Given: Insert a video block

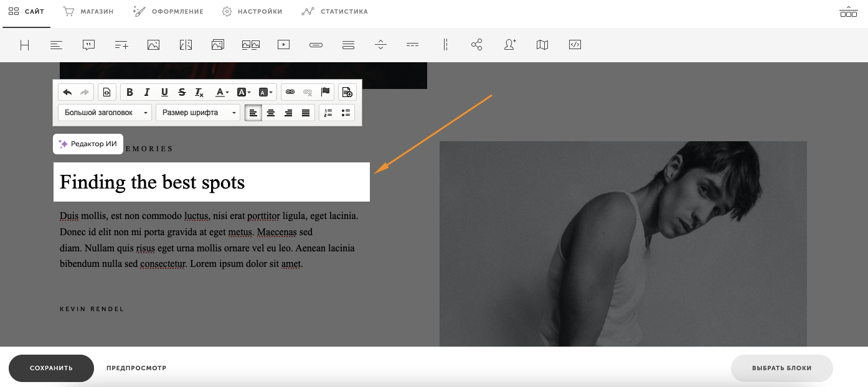Looking at the screenshot, I should [283, 45].
